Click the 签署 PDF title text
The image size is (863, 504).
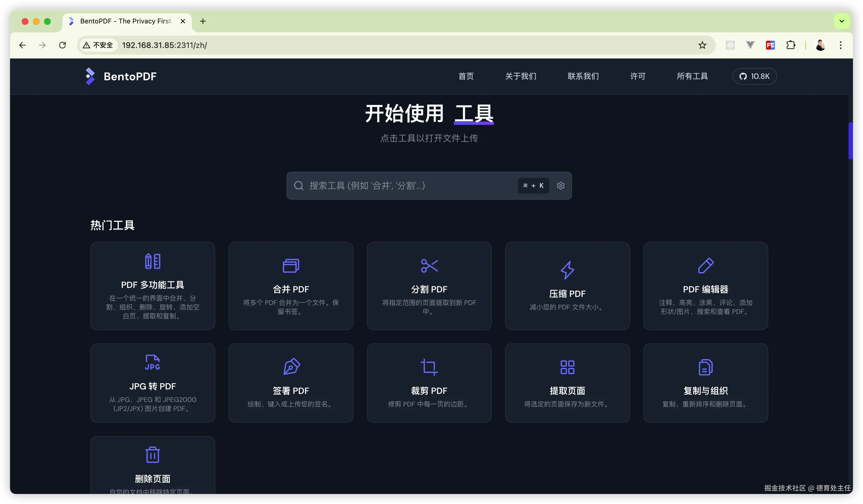click(291, 391)
